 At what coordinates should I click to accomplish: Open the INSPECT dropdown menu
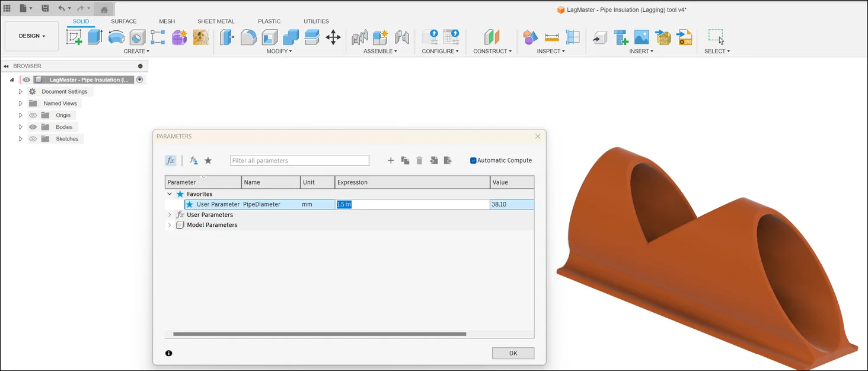click(x=551, y=51)
